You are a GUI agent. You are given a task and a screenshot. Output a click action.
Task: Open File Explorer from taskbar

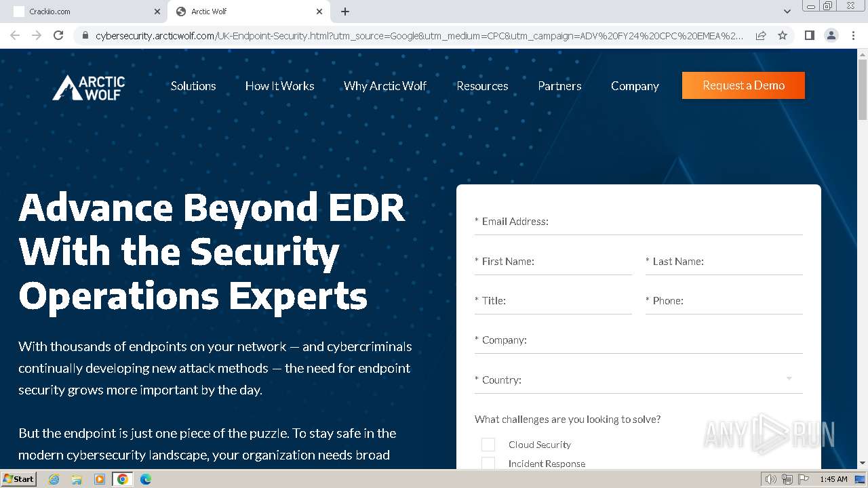coord(77,479)
